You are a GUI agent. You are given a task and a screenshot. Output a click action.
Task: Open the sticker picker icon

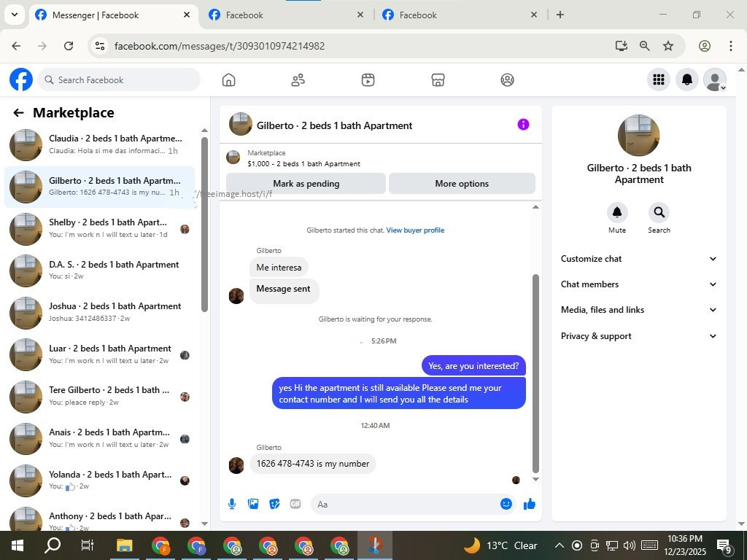pos(274,504)
